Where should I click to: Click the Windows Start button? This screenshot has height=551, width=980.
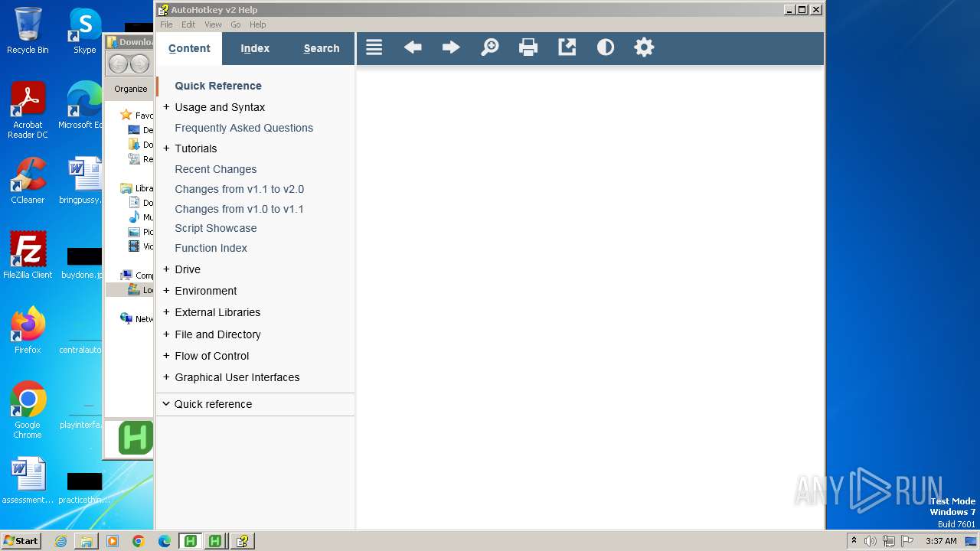point(21,541)
